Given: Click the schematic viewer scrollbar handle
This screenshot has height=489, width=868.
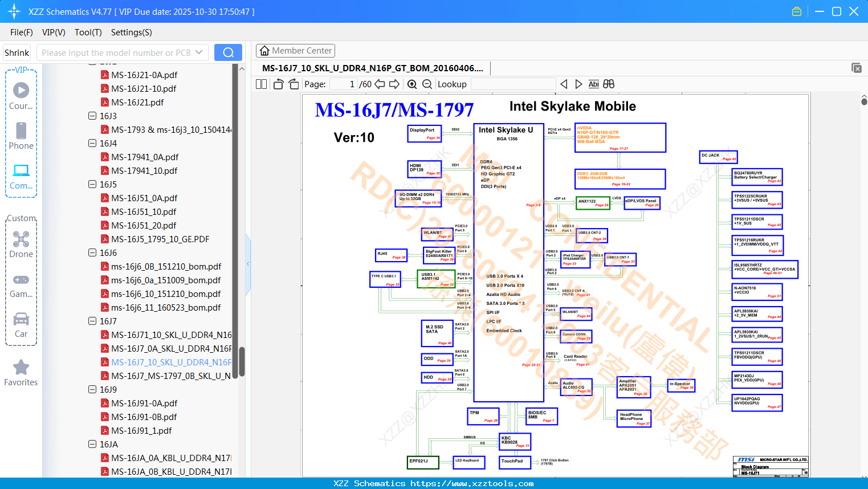Looking at the screenshot, I should [x=864, y=101].
